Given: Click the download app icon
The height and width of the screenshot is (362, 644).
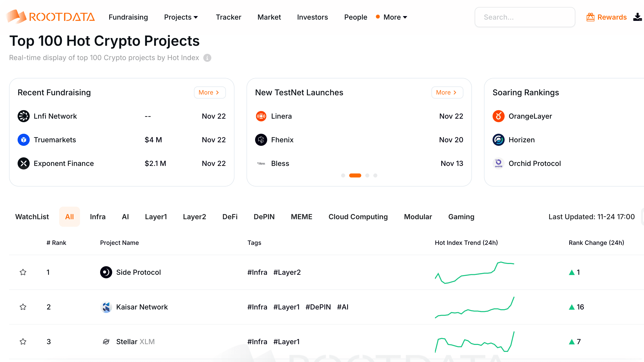Looking at the screenshot, I should pyautogui.click(x=637, y=17).
